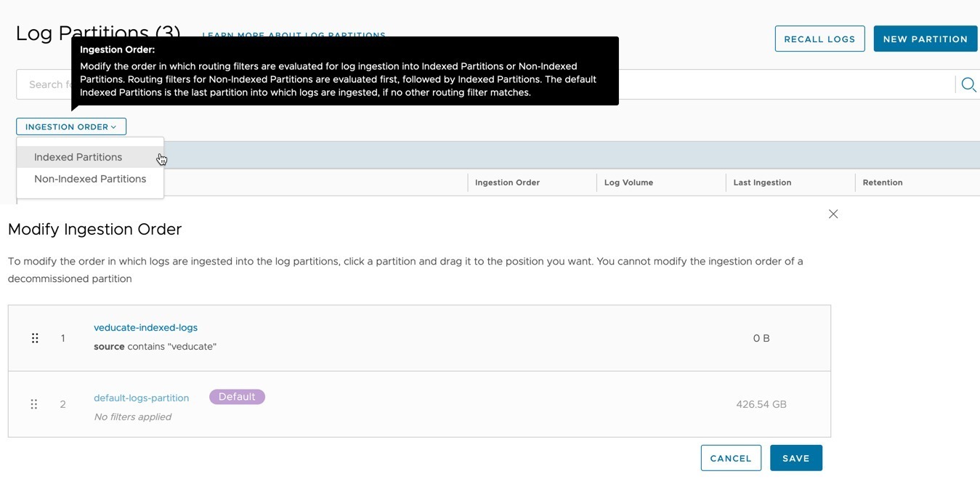Viewport: 980px width, 482px height.
Task: Save the modified ingestion order
Action: [796, 458]
